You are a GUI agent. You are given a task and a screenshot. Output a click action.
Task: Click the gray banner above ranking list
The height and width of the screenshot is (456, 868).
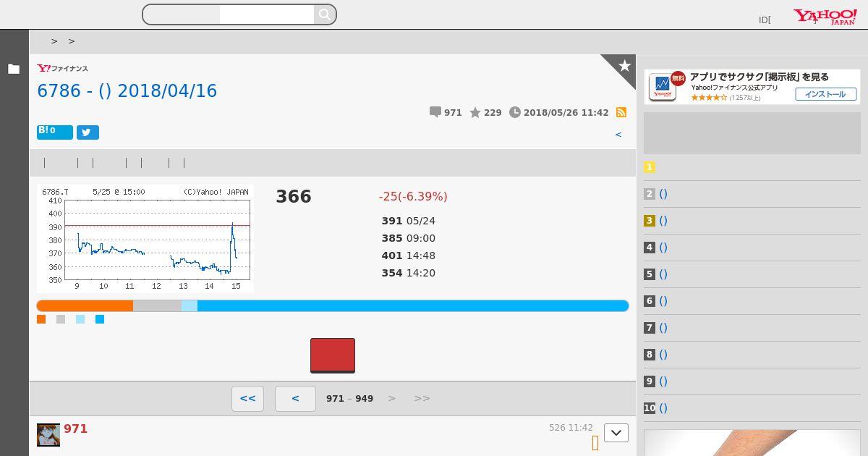pos(752,133)
